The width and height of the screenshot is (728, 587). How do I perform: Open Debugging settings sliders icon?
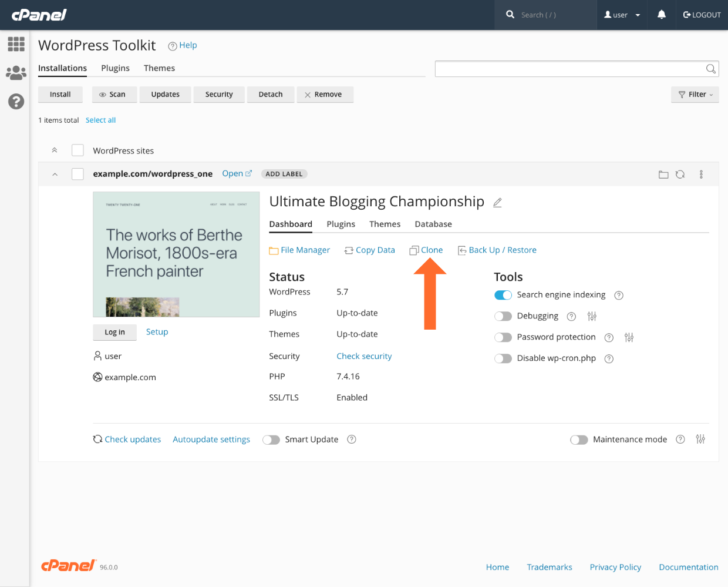point(592,316)
